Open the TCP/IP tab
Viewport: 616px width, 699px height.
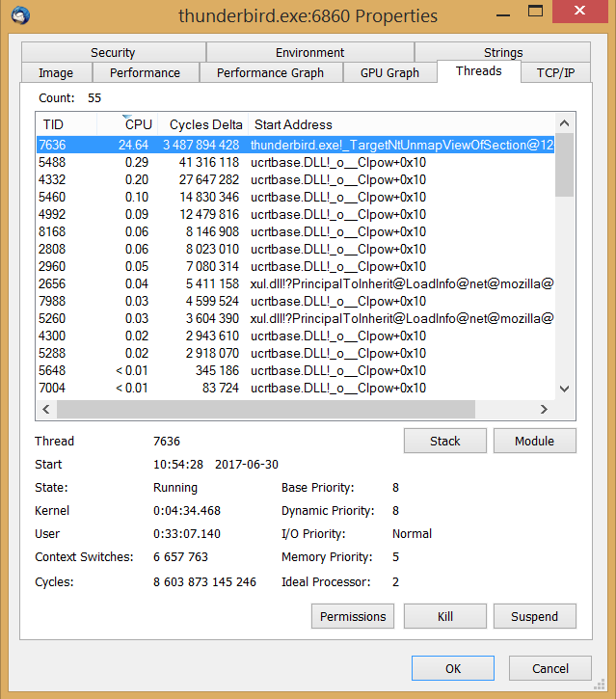pyautogui.click(x=556, y=72)
